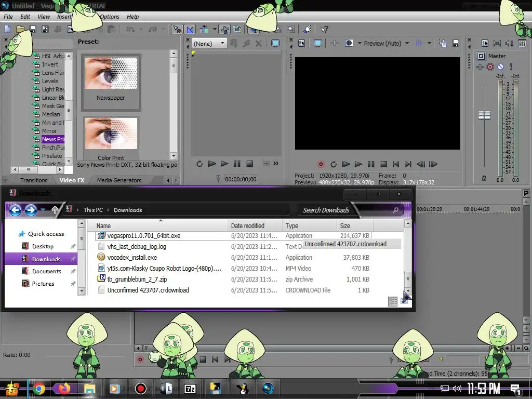
Task: Open the Edit menu
Action: click(x=25, y=17)
